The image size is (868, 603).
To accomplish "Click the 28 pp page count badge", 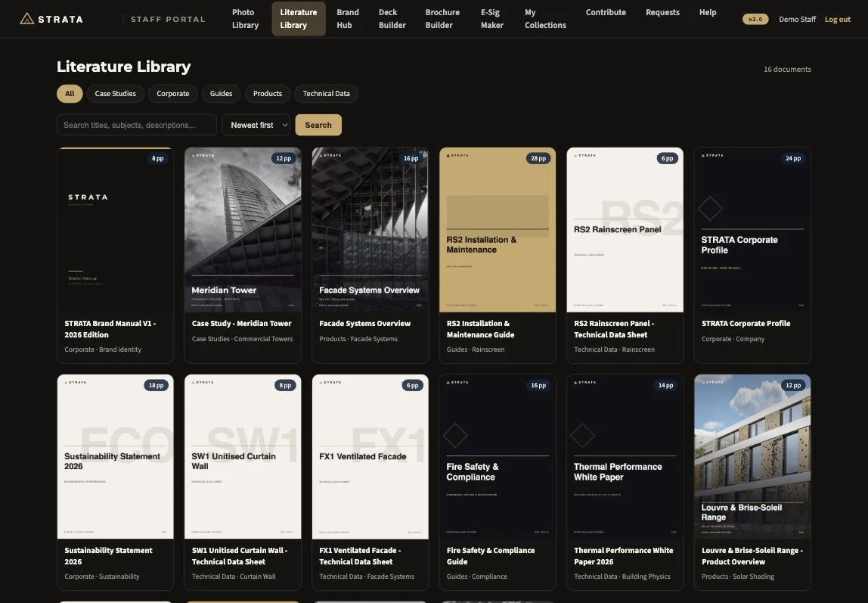I will click(538, 158).
